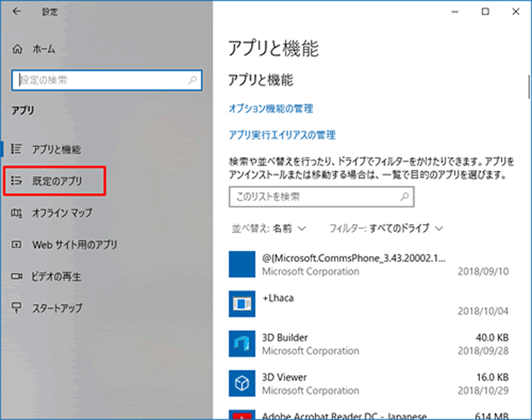Click the 3D Viewer cube icon
The height and width of the screenshot is (420, 532).
[x=242, y=383]
